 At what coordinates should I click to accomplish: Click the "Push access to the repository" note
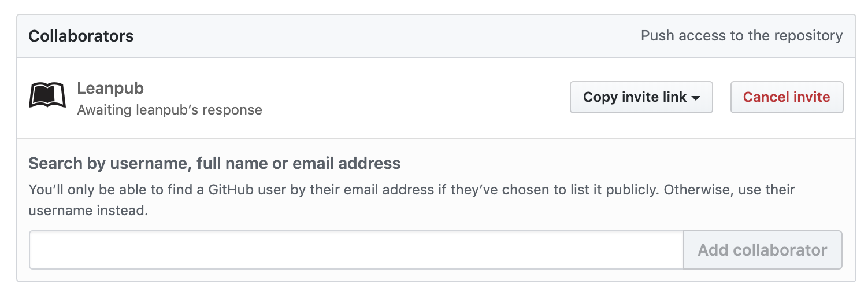point(741,36)
